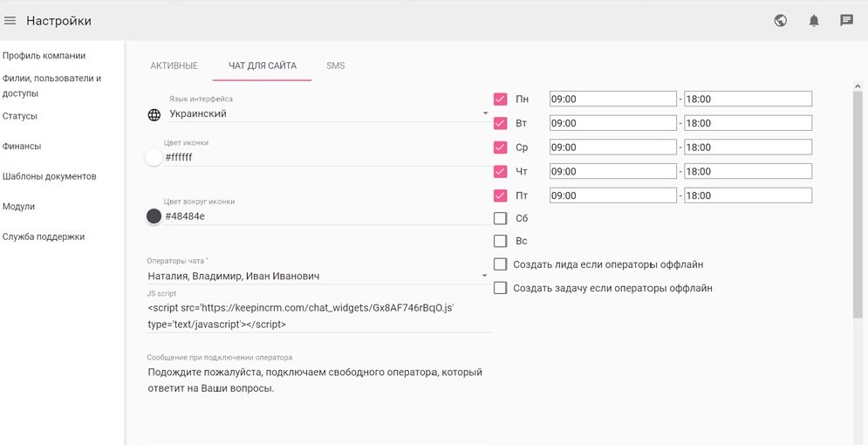Viewport: 868px width, 445px height.
Task: Expand the Язык интерфейса dropdown arrow
Action: (485, 113)
